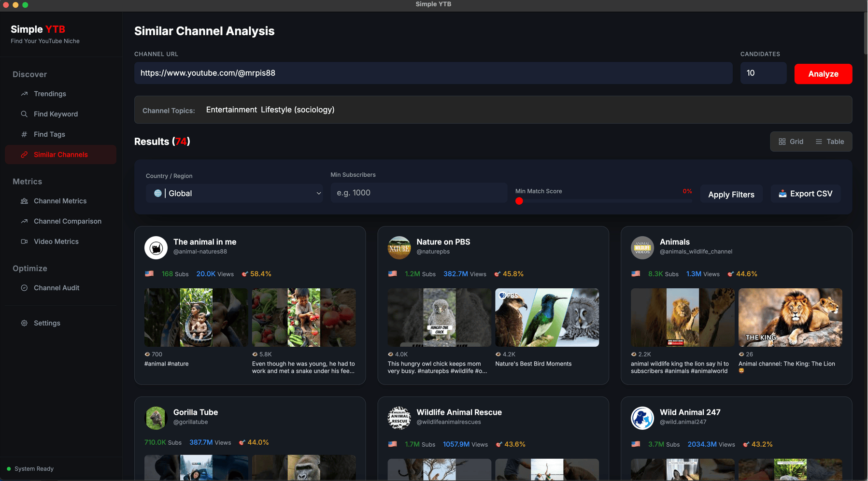Click the Find Keyword magnifier icon
868x481 pixels.
24,114
